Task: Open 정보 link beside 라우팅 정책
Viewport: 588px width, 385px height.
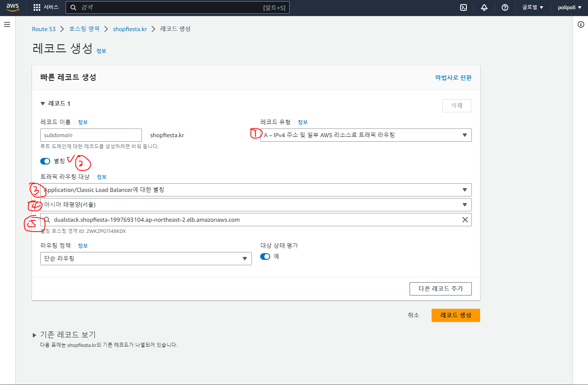Action: pyautogui.click(x=83, y=246)
